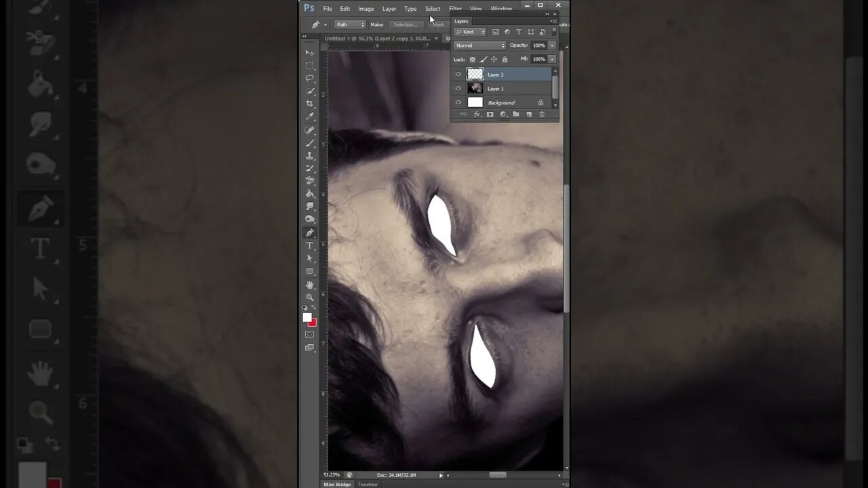Viewport: 868px width, 488px height.
Task: Open the Type menu
Action: (410, 9)
